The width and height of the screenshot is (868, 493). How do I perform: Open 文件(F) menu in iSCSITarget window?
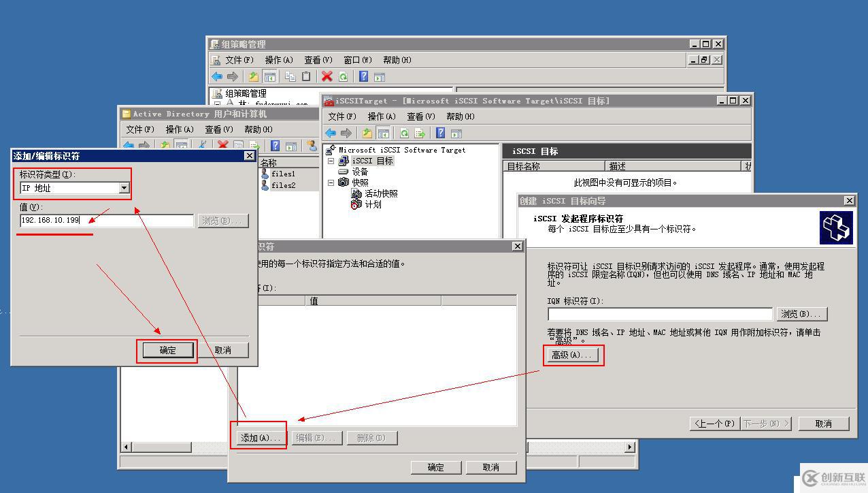click(342, 116)
